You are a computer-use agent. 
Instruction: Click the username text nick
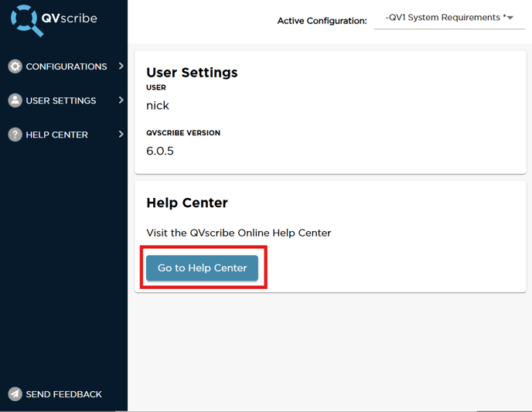158,105
